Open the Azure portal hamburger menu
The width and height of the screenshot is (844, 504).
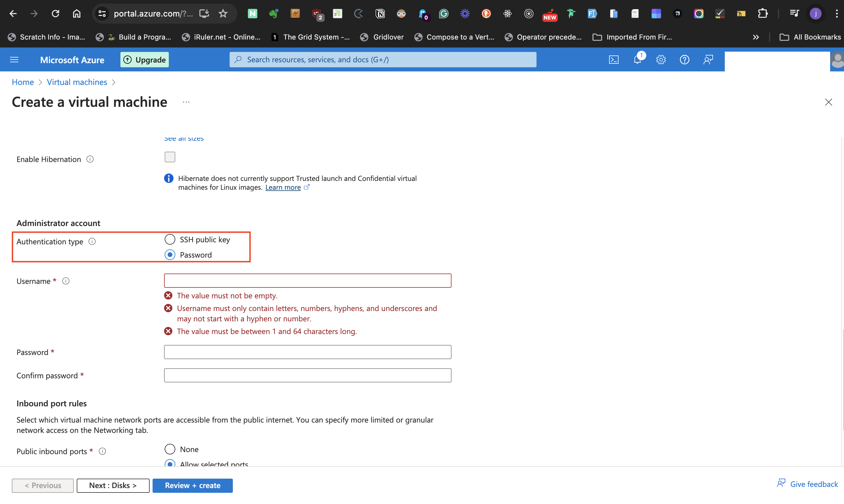[14, 60]
